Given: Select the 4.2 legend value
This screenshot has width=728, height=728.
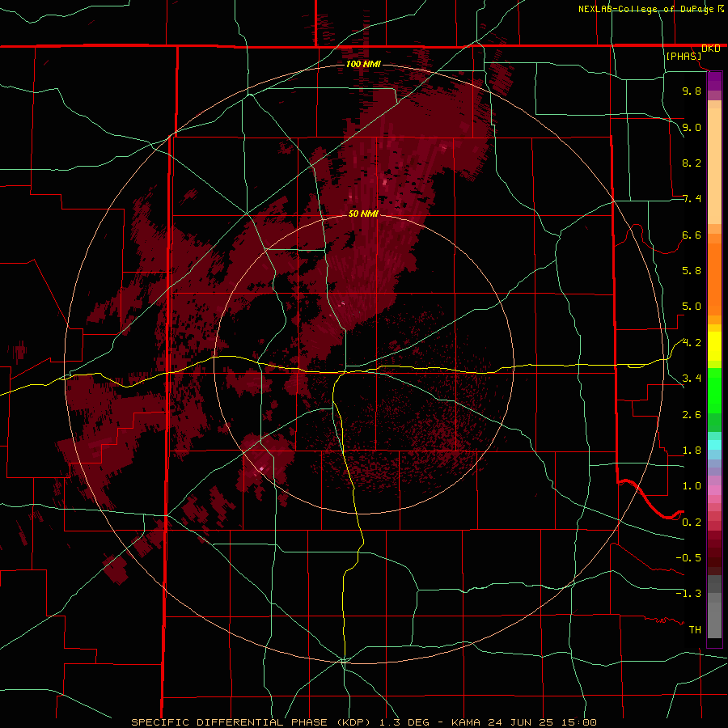Looking at the screenshot, I should click(692, 343).
